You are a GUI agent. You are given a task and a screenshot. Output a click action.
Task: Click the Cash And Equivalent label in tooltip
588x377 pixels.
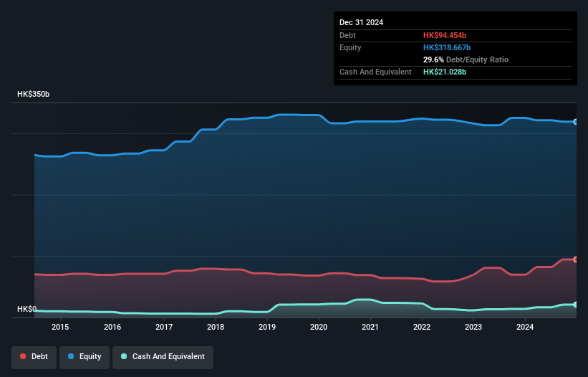click(375, 72)
